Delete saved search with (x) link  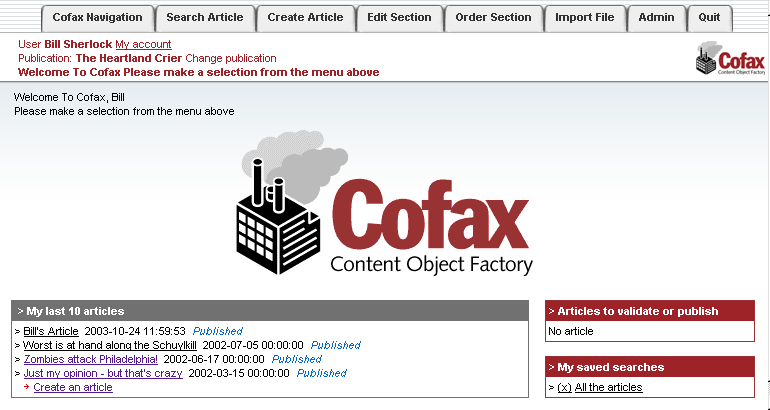click(565, 387)
